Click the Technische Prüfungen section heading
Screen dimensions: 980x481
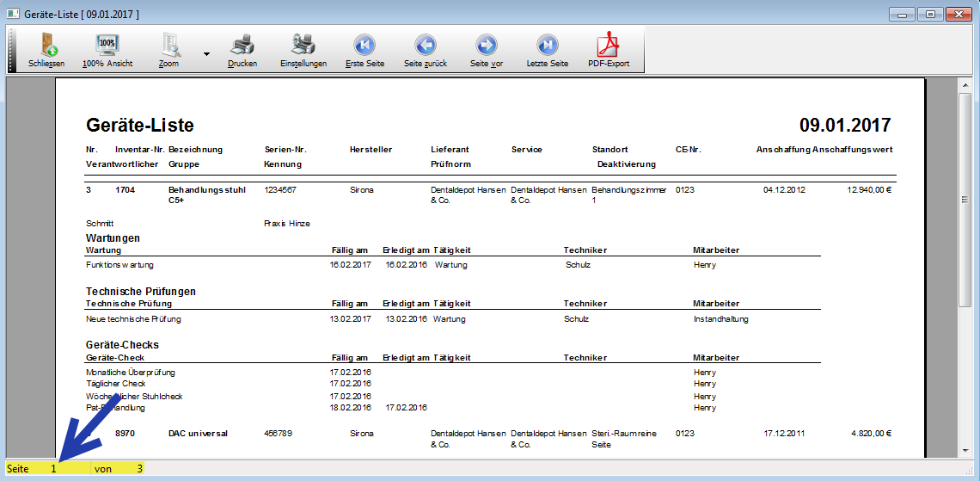click(141, 292)
